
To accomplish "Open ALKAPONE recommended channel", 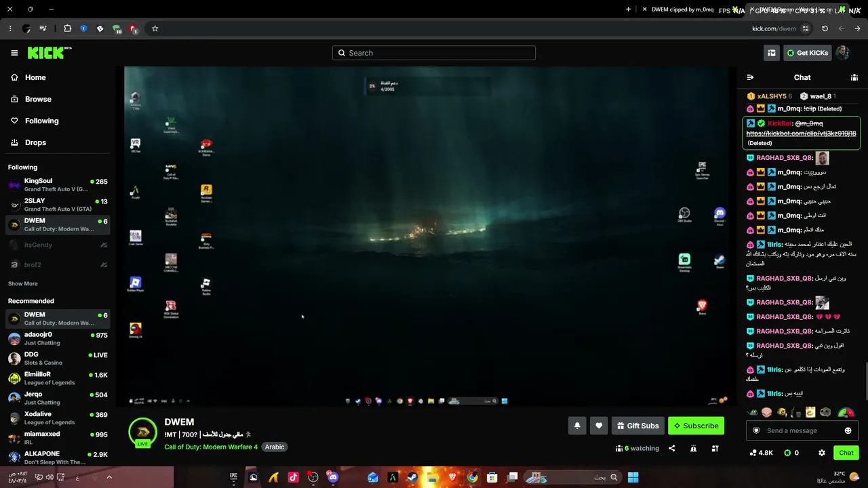I will pyautogui.click(x=58, y=457).
